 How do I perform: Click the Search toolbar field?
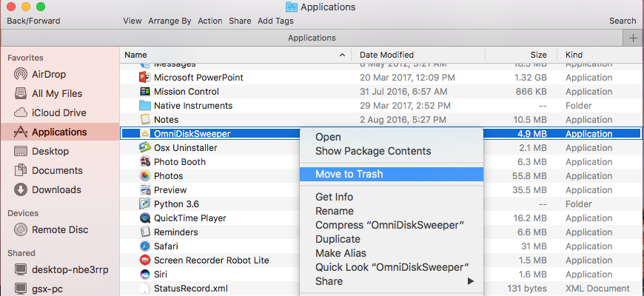[x=623, y=21]
